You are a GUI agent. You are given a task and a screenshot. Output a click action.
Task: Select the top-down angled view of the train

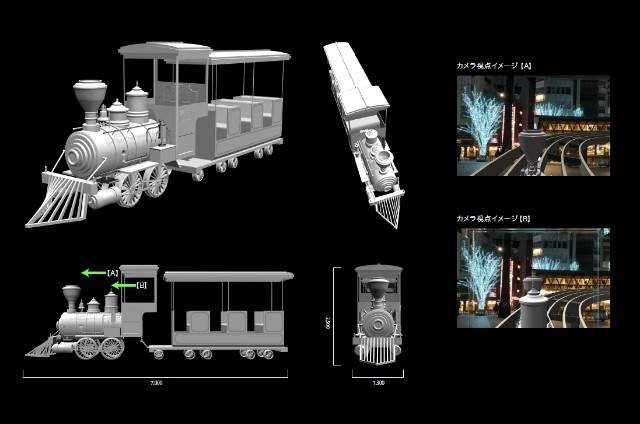click(364, 135)
